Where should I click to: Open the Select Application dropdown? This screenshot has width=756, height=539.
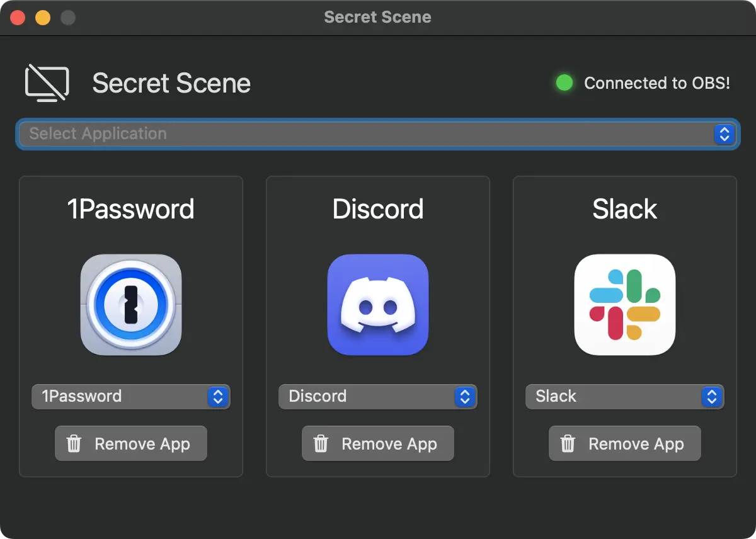pyautogui.click(x=378, y=133)
